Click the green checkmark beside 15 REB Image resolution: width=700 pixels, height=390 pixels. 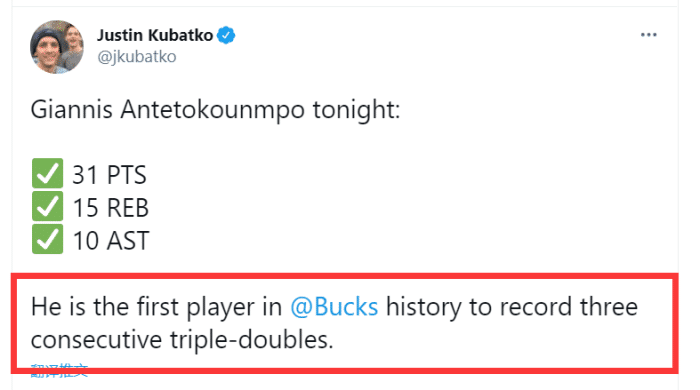point(47,206)
